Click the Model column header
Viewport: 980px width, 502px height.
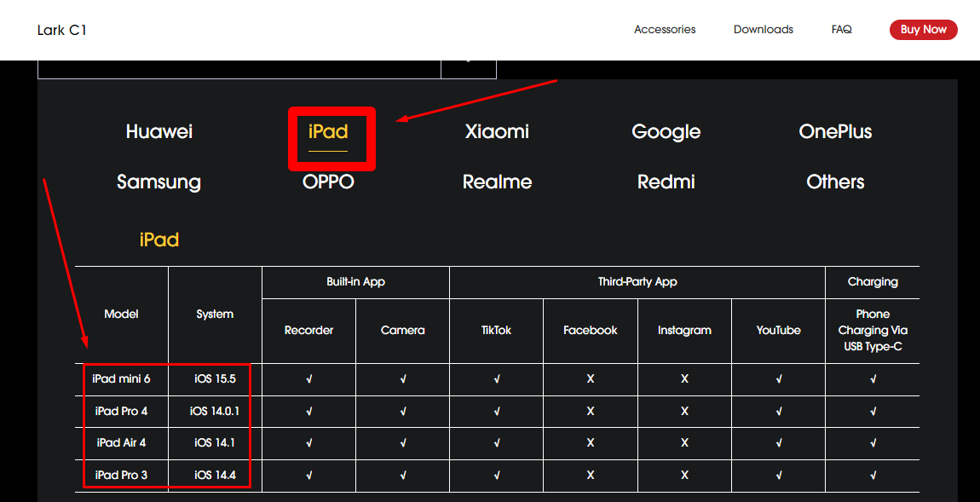121,314
